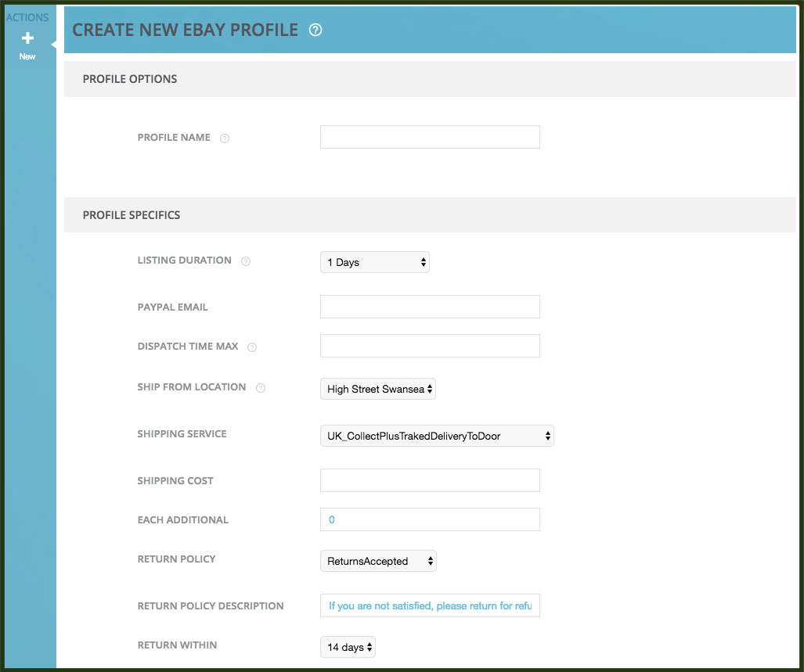Click the Profile Name label

174,137
